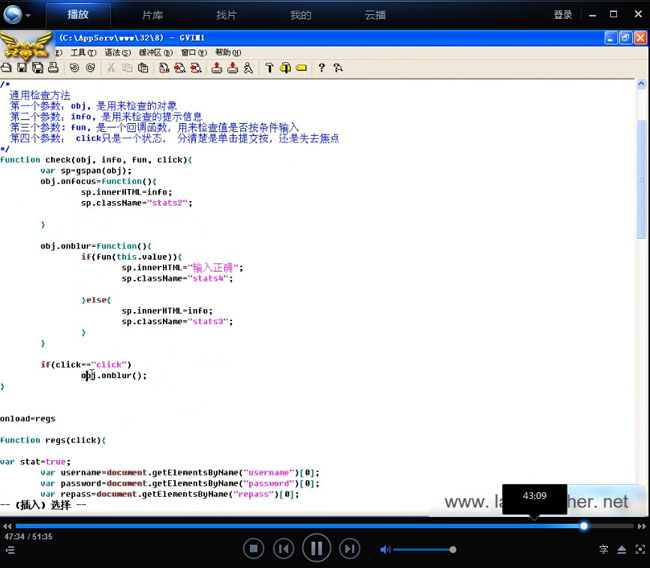This screenshot has width=650, height=568.
Task: Mute the player's speaker icon
Action: tap(385, 549)
